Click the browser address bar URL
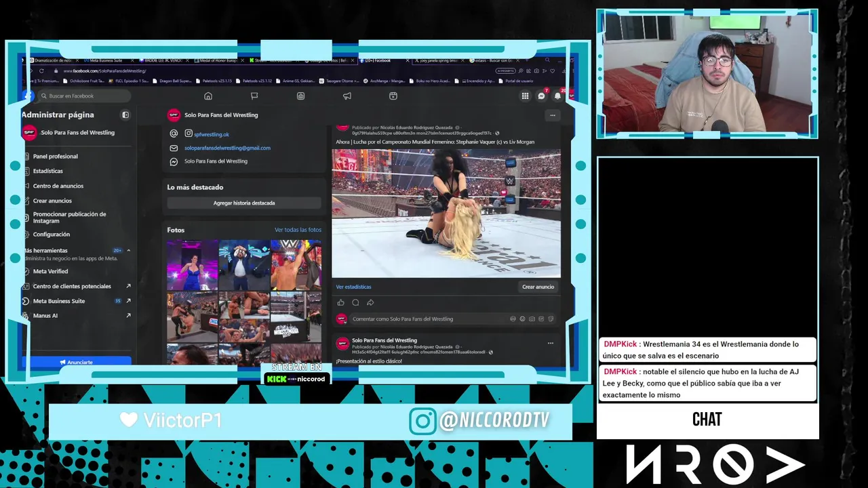 105,70
